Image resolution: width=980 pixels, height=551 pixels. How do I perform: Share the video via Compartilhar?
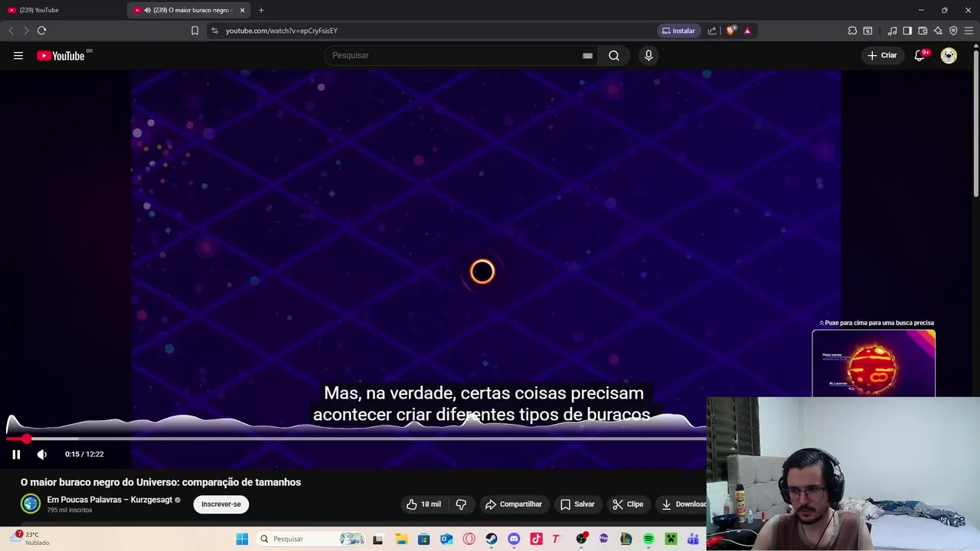(513, 504)
